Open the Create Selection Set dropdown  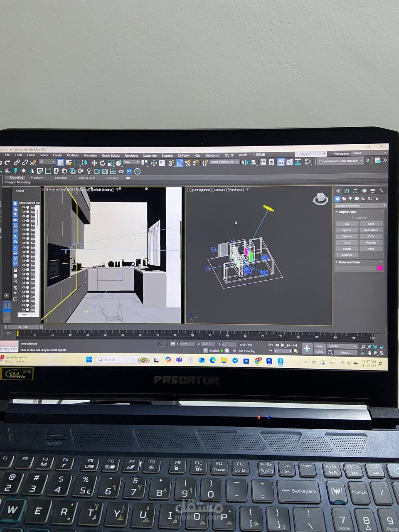point(224,162)
